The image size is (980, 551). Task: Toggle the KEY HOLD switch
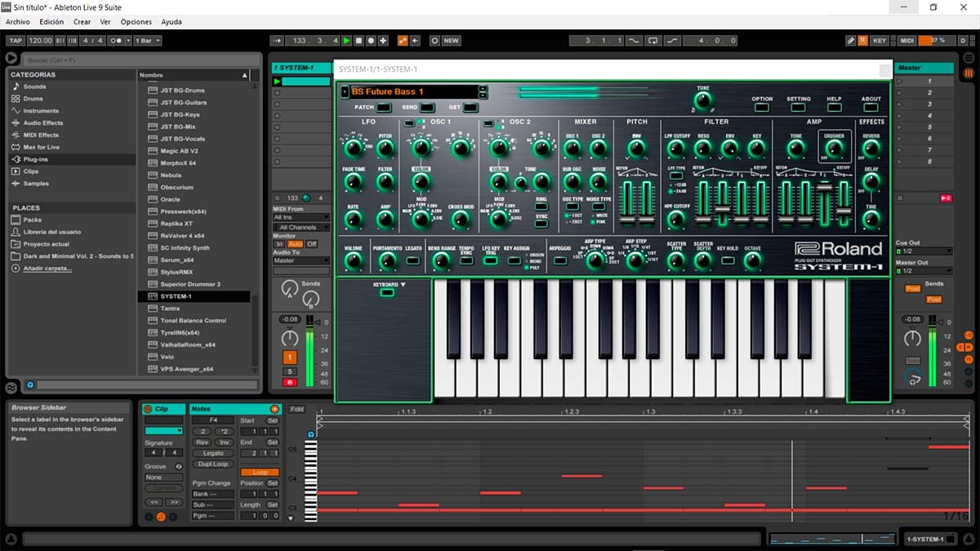pyautogui.click(x=727, y=261)
